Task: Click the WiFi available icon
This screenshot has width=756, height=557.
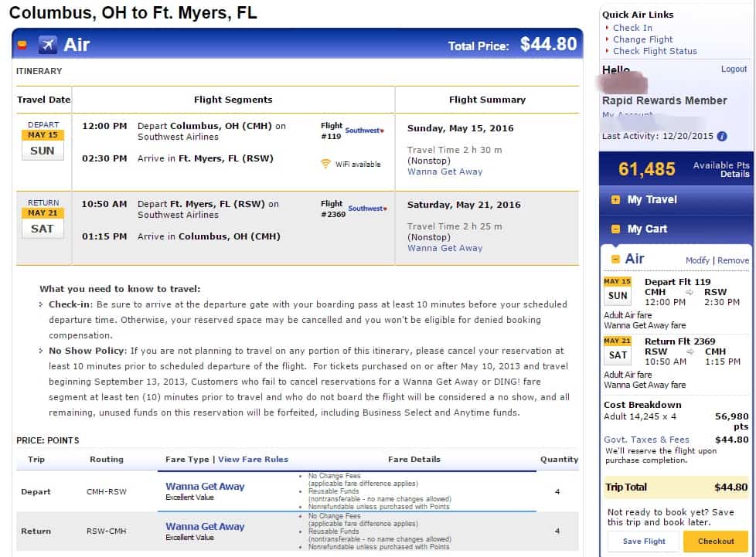Action: pyautogui.click(x=326, y=164)
